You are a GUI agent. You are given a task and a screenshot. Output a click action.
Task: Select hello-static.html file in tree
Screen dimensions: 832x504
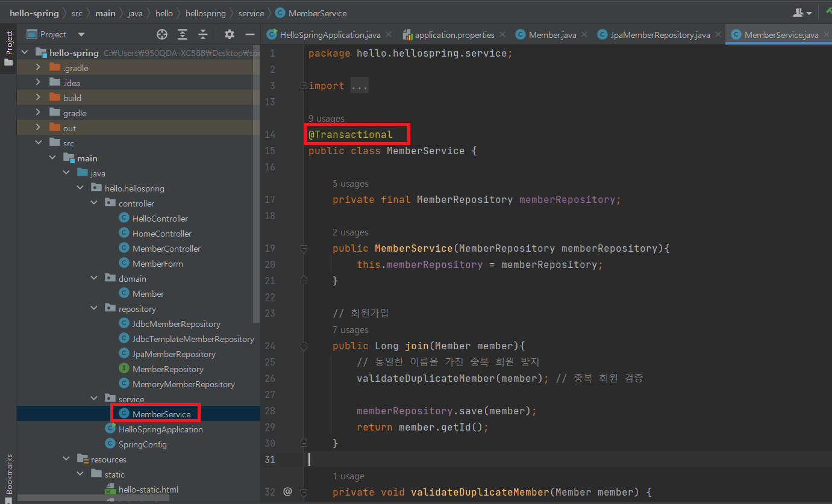(x=149, y=490)
